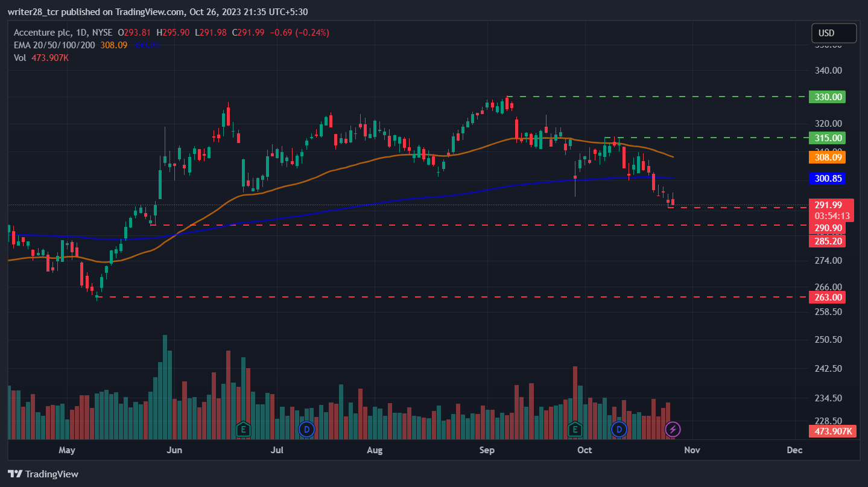
Task: Click the late-September earnings E icon
Action: point(575,430)
